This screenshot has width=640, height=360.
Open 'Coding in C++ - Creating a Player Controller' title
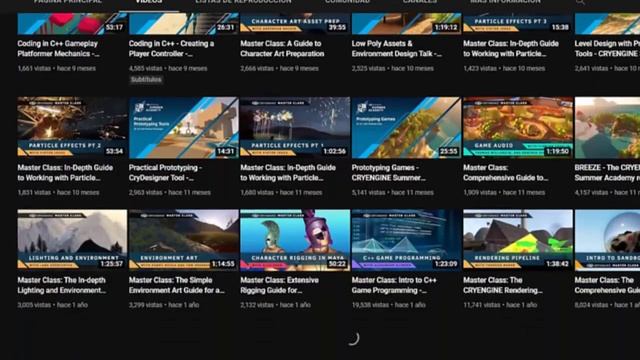tap(171, 49)
